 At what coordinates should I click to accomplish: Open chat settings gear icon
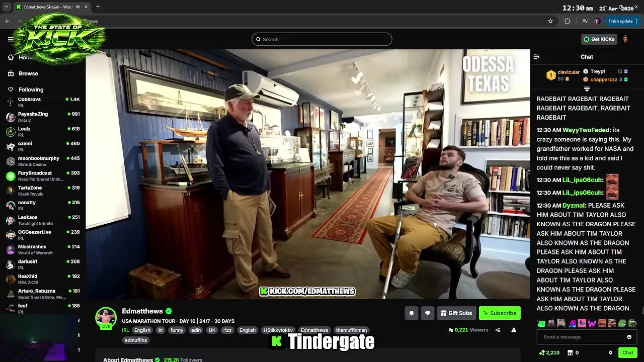click(x=610, y=353)
